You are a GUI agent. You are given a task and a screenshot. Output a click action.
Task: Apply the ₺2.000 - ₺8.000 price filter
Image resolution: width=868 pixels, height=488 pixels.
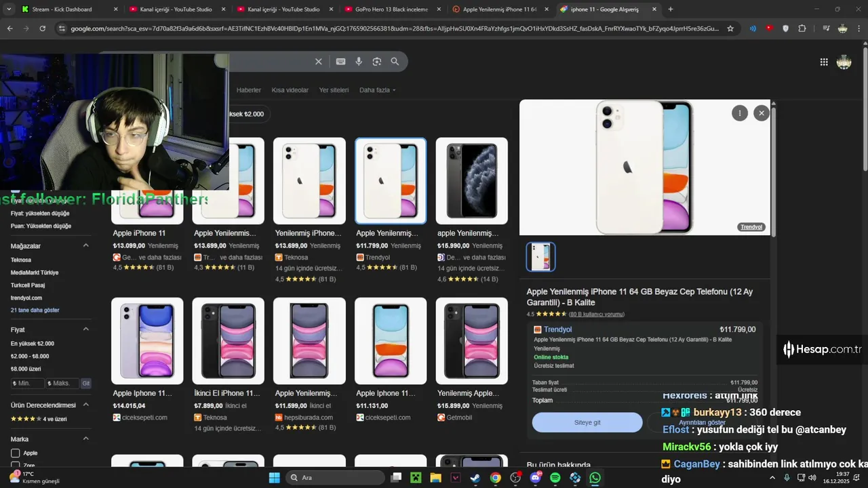[30, 357]
